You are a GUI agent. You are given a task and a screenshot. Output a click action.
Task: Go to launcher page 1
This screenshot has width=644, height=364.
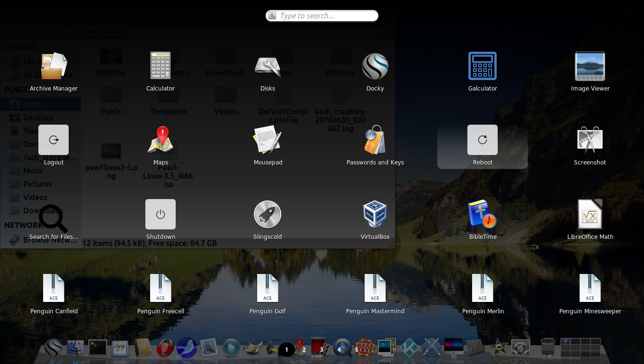tap(286, 350)
